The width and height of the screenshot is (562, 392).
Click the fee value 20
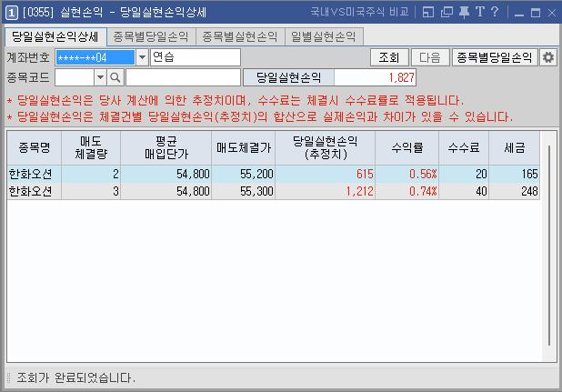[481, 174]
